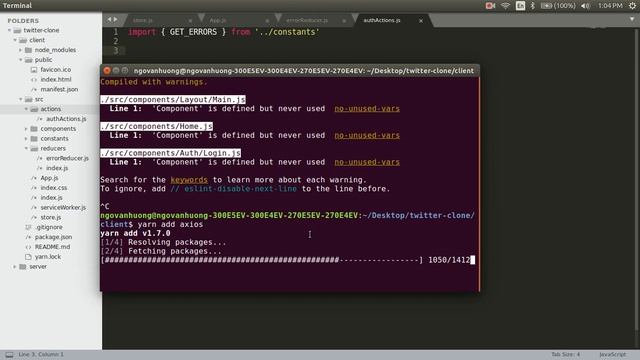The width and height of the screenshot is (640, 360).
Task: Click Line 3, Column 1 status text
Action: 41,355
